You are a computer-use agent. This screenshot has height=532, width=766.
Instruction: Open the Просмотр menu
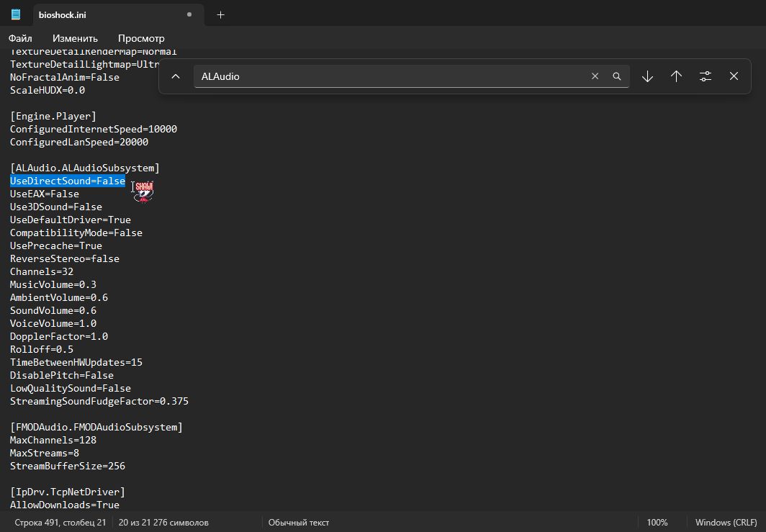141,38
